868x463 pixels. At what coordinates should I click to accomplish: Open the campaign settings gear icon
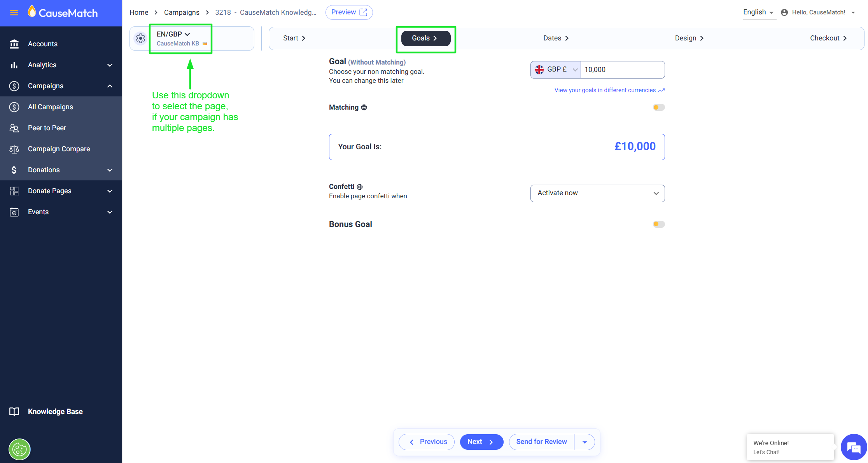tap(140, 38)
